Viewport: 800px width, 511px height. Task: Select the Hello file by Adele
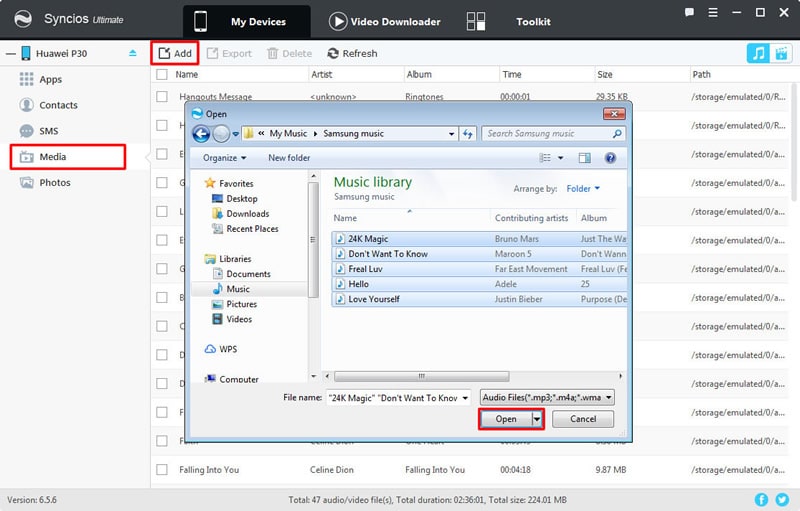479,284
